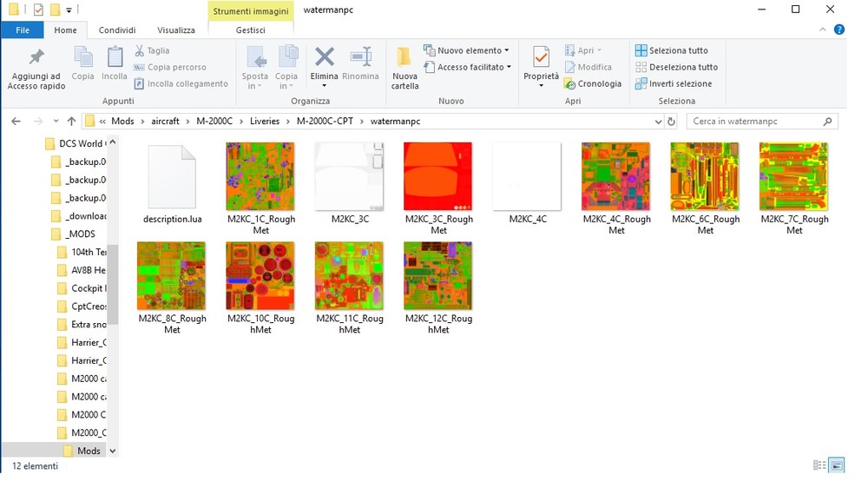This screenshot has height=488, width=868.
Task: Open Accesso facilitato dropdown
Action: pyautogui.click(x=467, y=67)
